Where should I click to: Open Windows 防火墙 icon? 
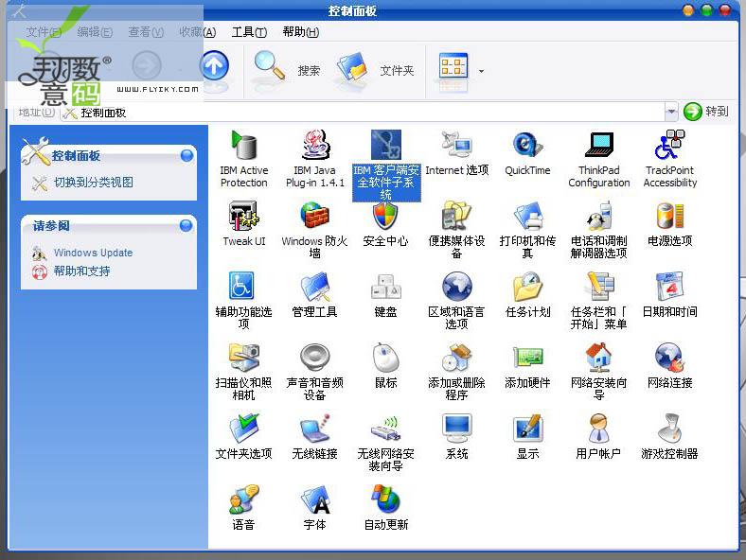coord(315,216)
